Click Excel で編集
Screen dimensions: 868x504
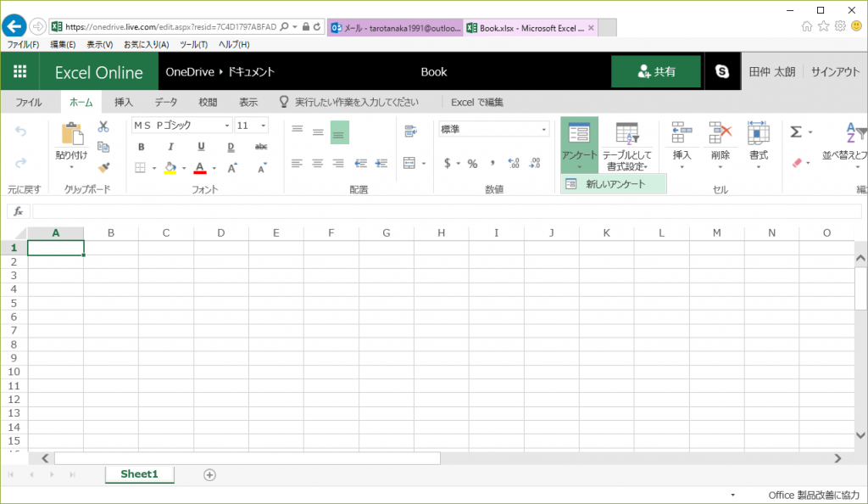tap(477, 102)
